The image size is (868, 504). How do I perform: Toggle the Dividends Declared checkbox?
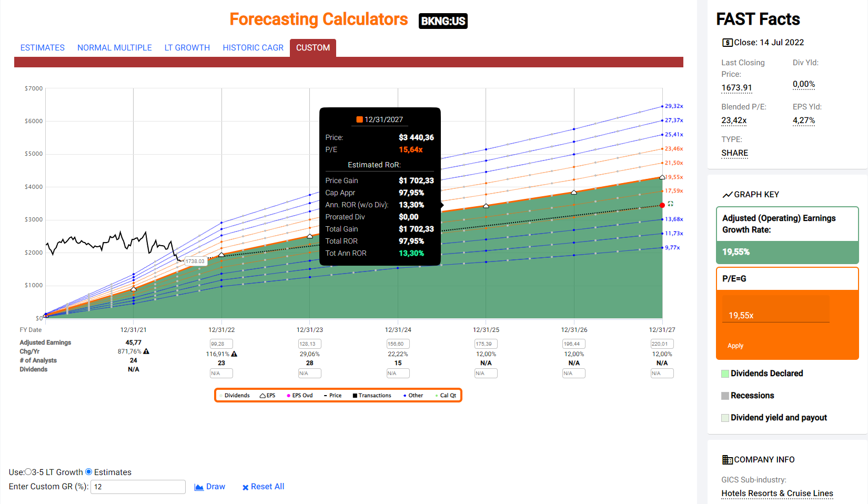[x=725, y=374]
